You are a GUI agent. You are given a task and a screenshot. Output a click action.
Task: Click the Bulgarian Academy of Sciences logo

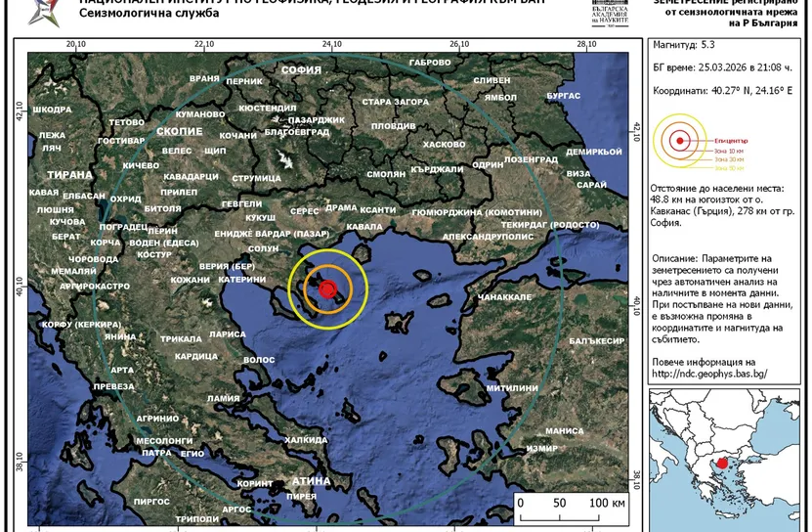click(x=612, y=12)
